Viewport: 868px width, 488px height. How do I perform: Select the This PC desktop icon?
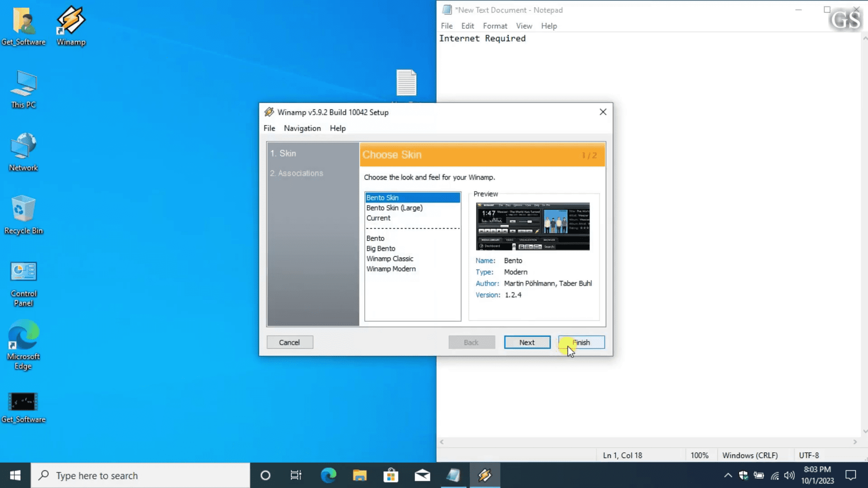(24, 89)
